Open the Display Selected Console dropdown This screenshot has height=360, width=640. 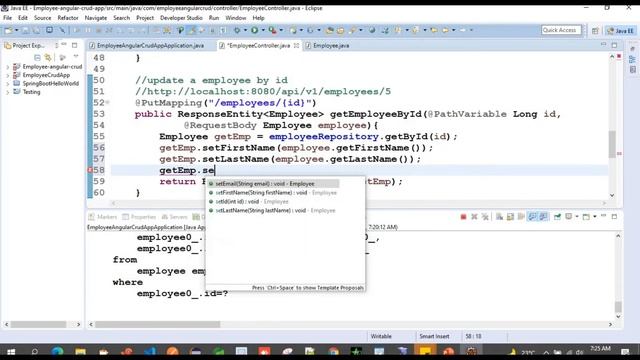577,217
